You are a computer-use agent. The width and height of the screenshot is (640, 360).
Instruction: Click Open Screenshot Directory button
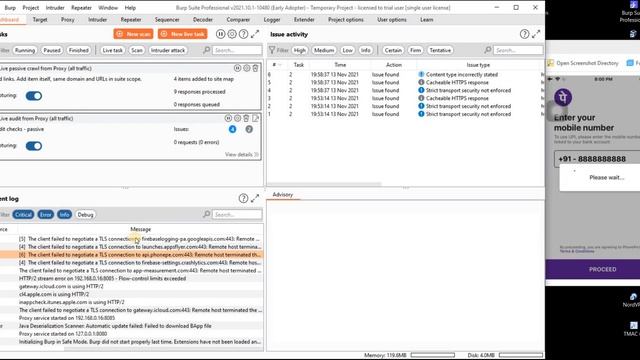pyautogui.click(x=583, y=63)
